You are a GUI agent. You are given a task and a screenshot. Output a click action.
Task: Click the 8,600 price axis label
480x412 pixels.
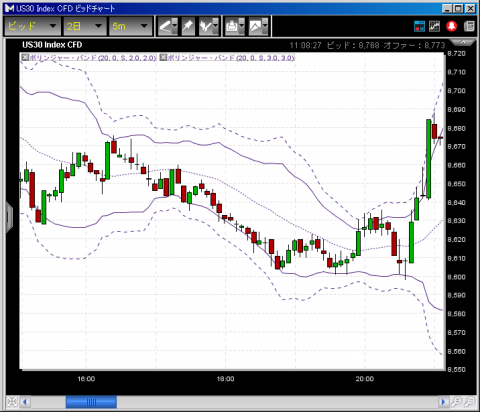[456, 277]
